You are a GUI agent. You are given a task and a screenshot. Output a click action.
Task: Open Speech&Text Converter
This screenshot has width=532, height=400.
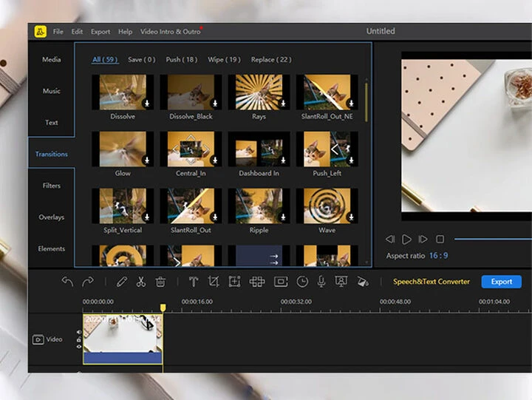(431, 282)
